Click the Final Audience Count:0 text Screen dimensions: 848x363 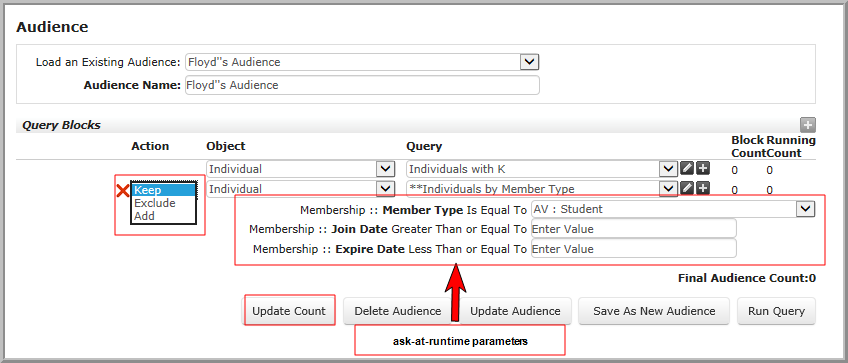[x=746, y=279]
